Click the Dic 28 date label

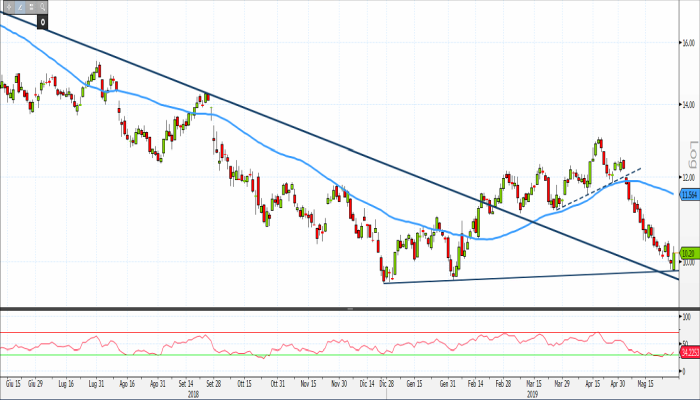coord(387,383)
